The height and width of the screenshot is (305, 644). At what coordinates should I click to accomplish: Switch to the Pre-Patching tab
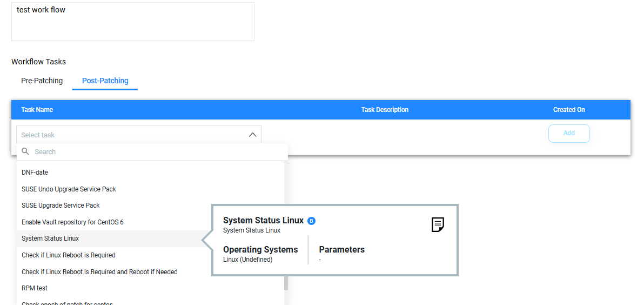[x=42, y=81]
